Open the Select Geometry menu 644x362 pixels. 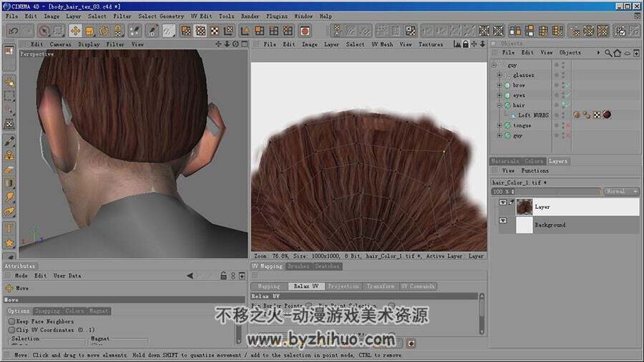click(x=161, y=16)
